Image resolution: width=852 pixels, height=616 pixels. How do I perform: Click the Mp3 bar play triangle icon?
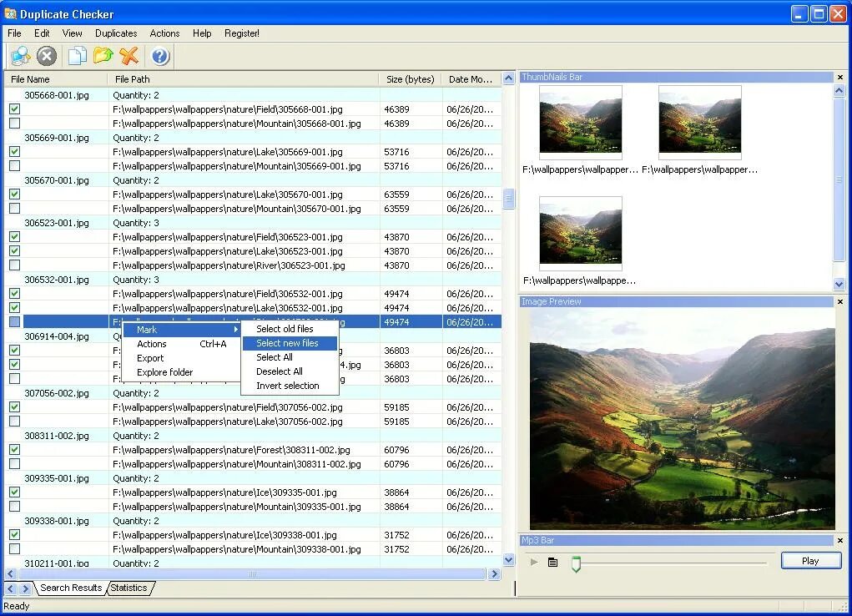tap(534, 562)
